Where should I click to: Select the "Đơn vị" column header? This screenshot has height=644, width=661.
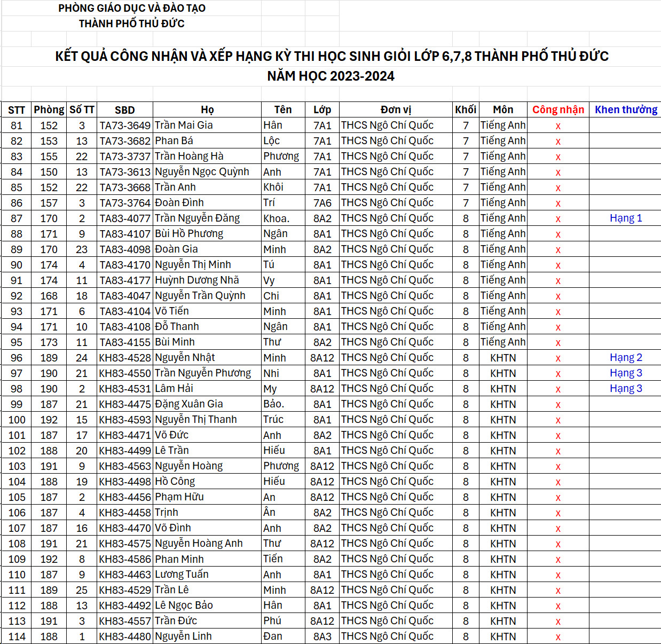pos(396,110)
